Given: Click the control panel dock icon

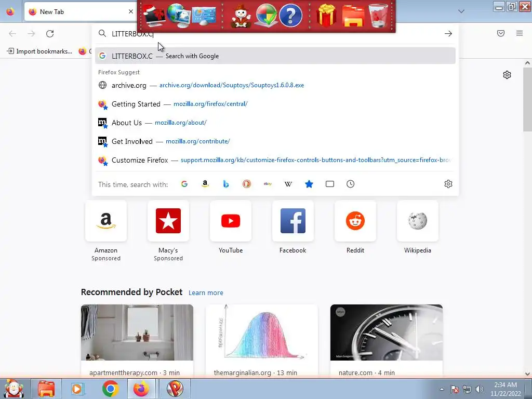Looking at the screenshot, I should tap(204, 16).
